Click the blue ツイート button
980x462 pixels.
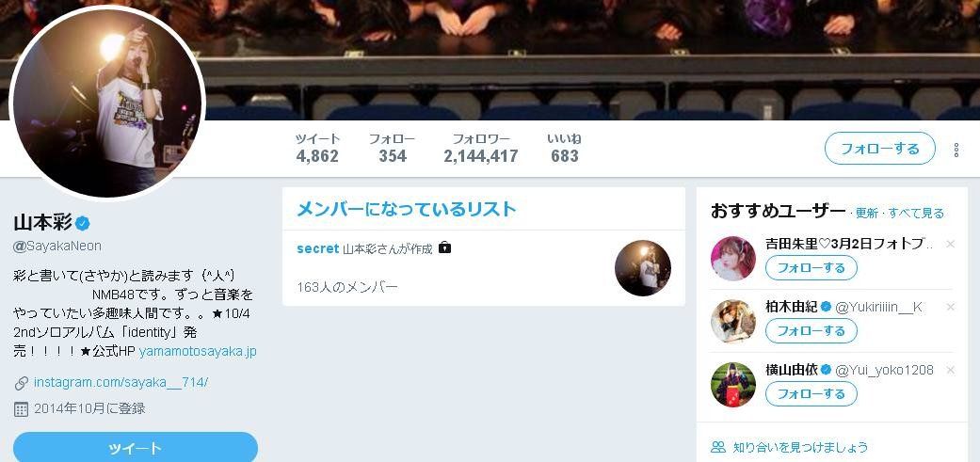tap(136, 448)
